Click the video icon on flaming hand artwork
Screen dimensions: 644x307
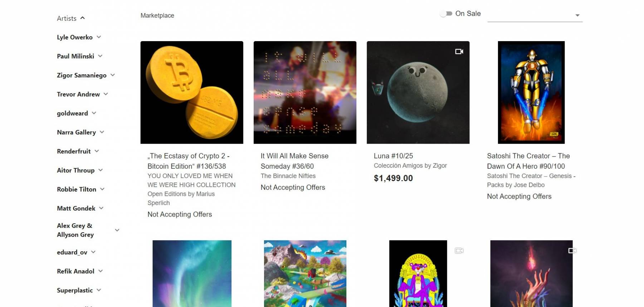[x=572, y=251]
